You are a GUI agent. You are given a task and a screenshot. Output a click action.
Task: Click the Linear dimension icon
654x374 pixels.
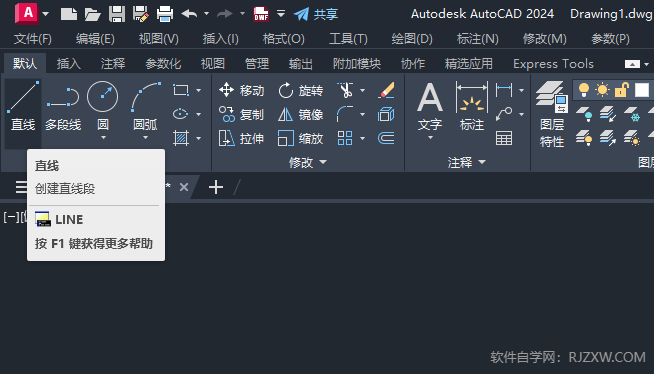pyautogui.click(x=504, y=90)
